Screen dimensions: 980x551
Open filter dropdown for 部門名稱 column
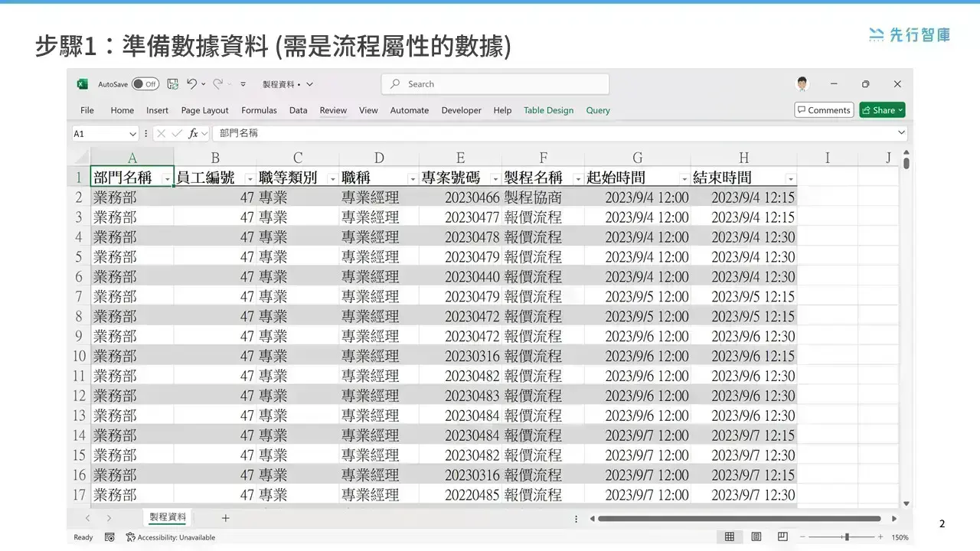[x=167, y=179]
